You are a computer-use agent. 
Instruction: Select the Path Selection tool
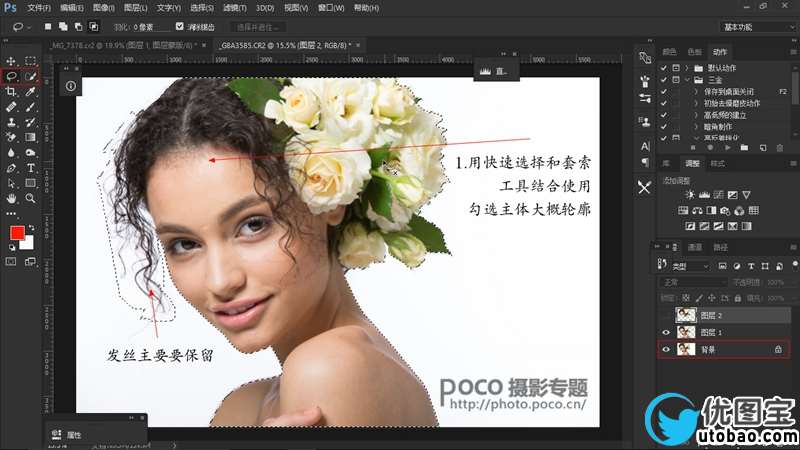(11, 183)
